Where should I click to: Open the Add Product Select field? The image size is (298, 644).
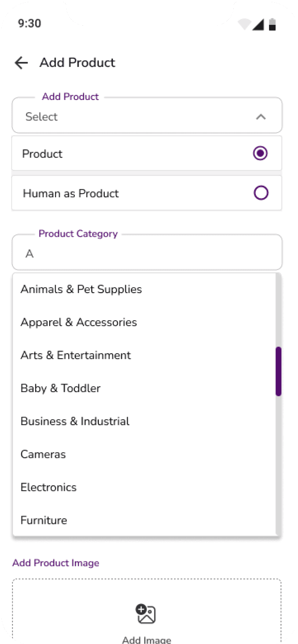pos(147,116)
